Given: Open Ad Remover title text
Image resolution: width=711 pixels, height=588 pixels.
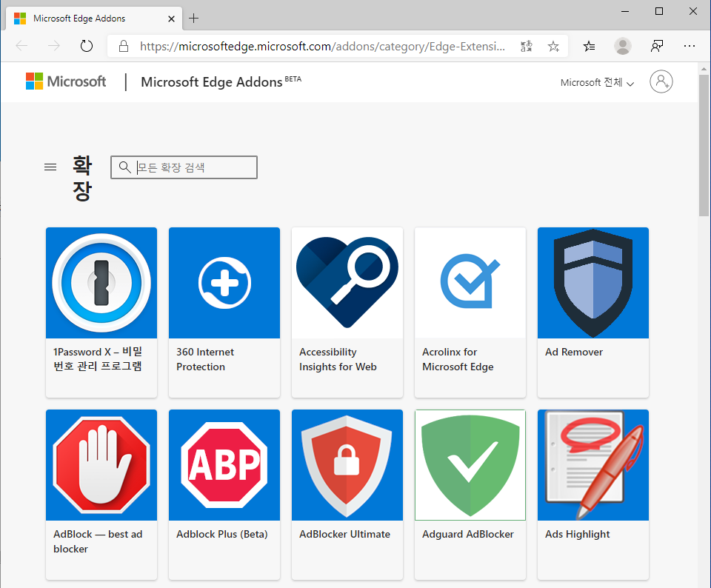Looking at the screenshot, I should click(573, 352).
